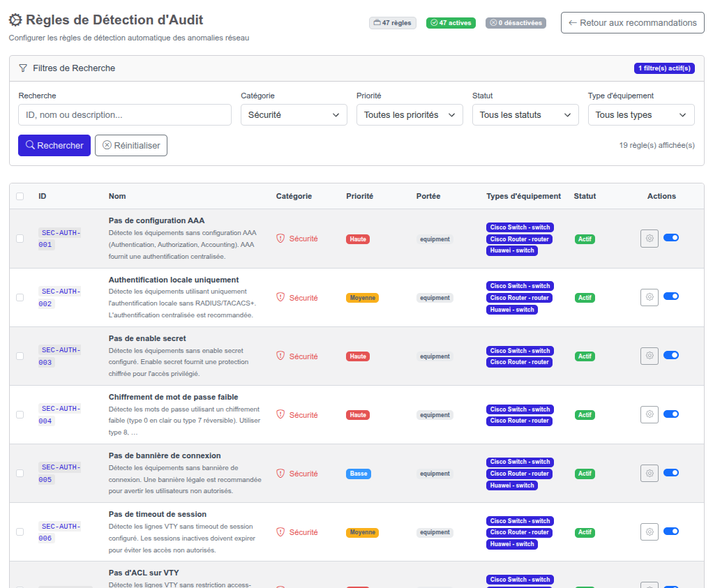Image resolution: width=713 pixels, height=588 pixels.
Task: Expand the Tous les types equipment dropdown
Action: (640, 114)
